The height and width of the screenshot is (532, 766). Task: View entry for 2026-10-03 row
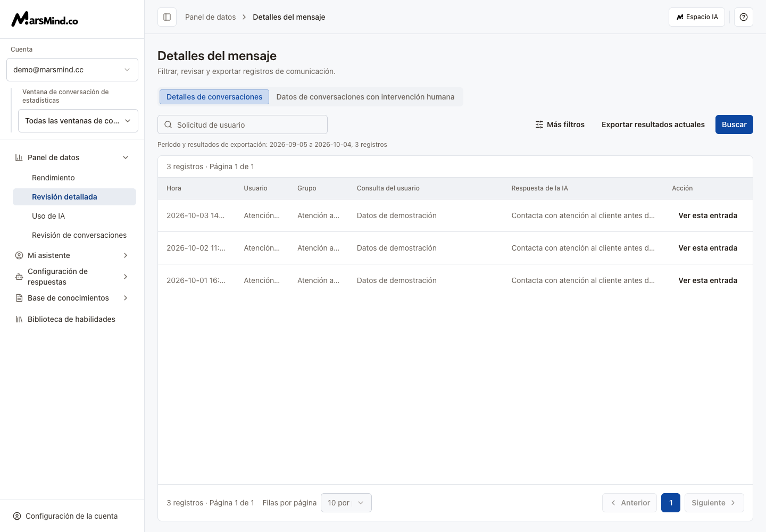tap(708, 215)
